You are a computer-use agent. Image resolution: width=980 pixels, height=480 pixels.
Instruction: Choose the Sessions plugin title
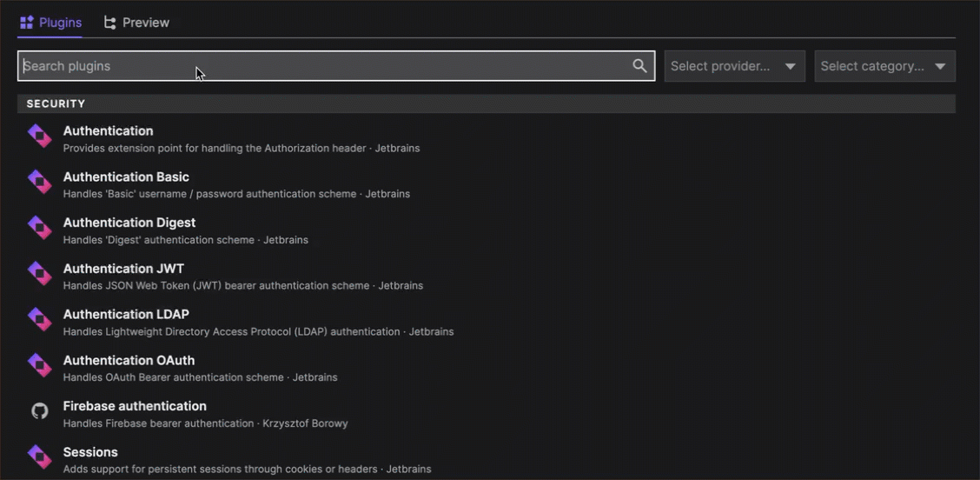click(90, 452)
